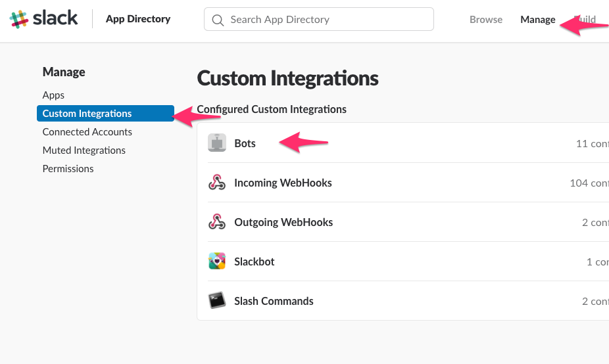The image size is (609, 364).
Task: Open the App Directory home link
Action: pos(138,19)
